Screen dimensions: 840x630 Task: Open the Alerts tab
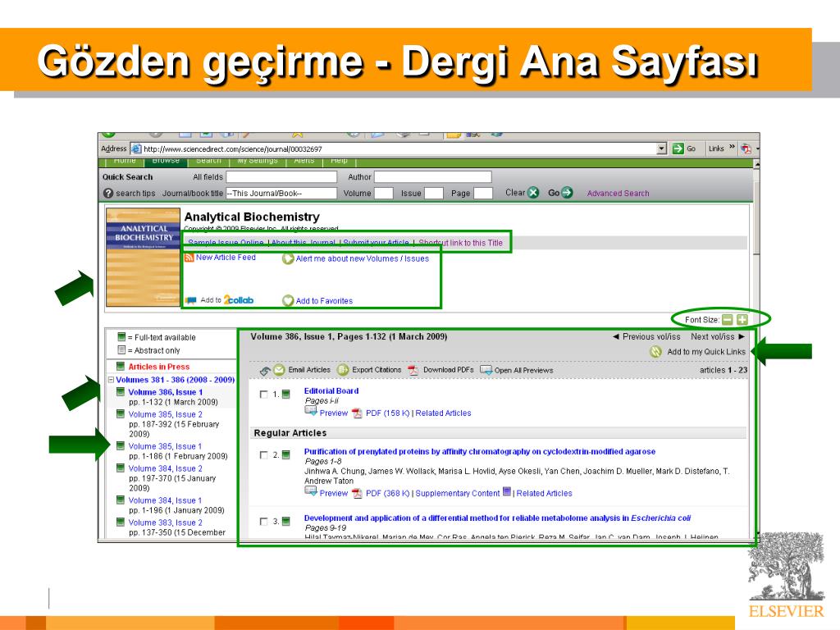coord(304,161)
